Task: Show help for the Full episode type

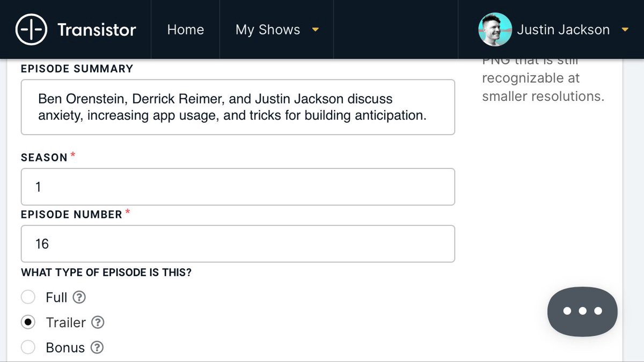Action: pyautogui.click(x=79, y=297)
